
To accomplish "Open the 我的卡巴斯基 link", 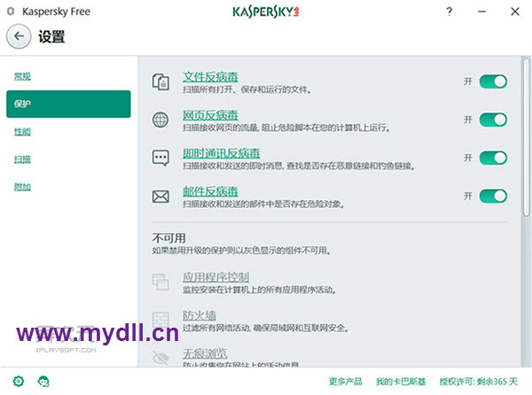I will 401,382.
